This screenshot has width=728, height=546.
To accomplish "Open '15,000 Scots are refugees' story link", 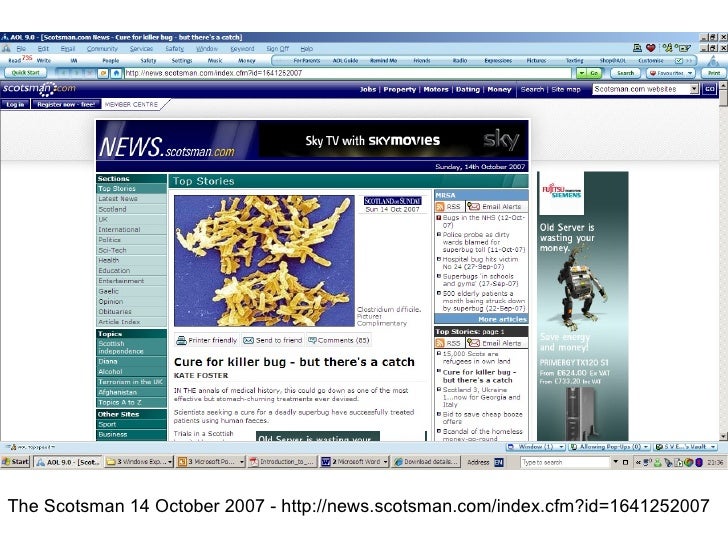I will point(476,357).
